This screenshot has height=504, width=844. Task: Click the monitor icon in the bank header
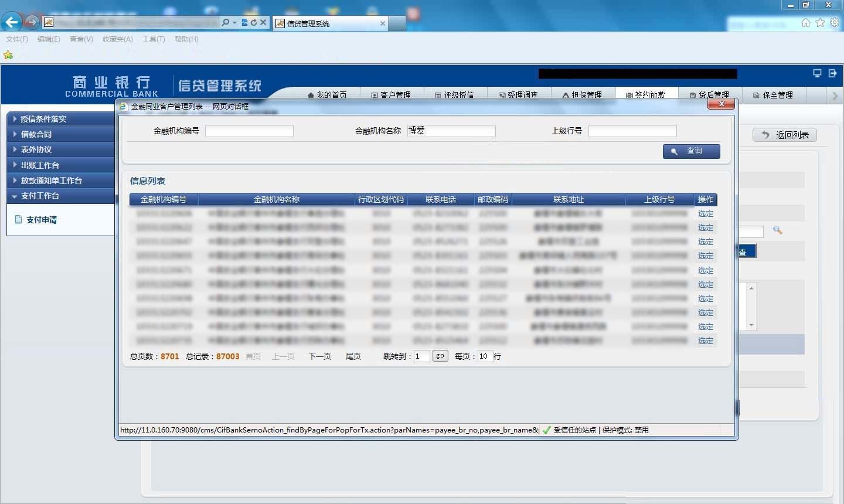click(x=817, y=73)
